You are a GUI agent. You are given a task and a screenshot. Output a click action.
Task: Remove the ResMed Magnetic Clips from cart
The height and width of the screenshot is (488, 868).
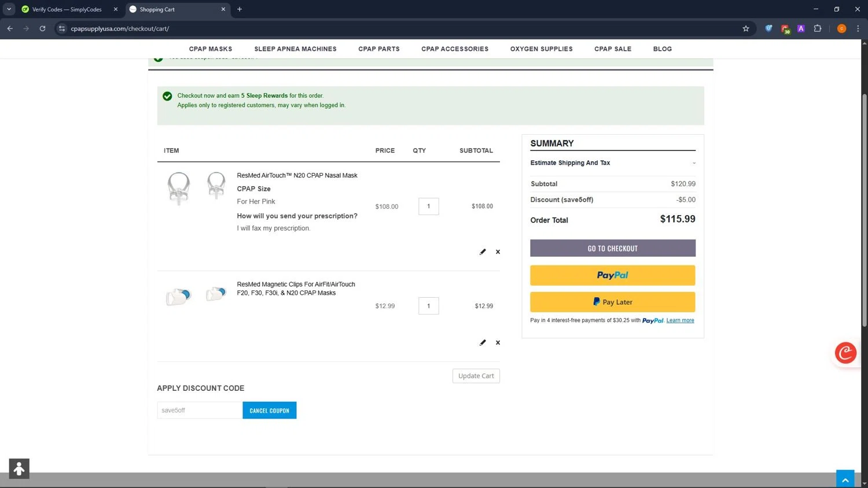498,342
